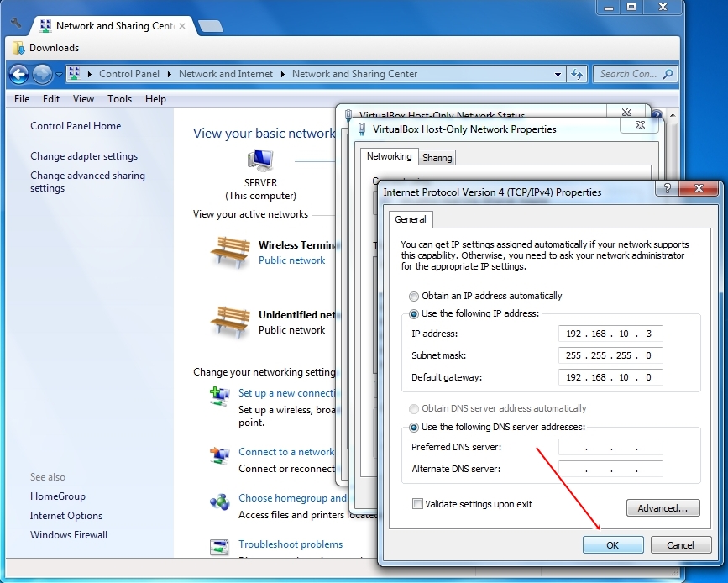Click the search magnifier icon
Viewport: 728px width, 583px height.
pyautogui.click(x=668, y=74)
